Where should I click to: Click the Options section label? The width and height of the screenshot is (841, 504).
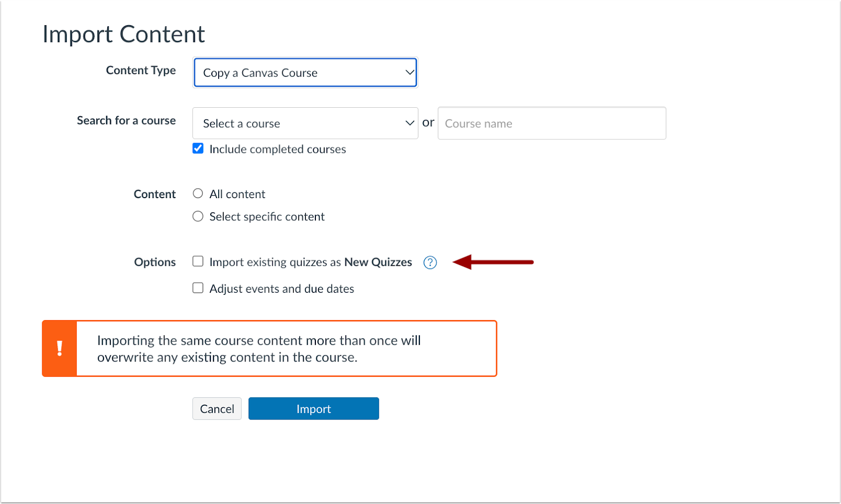coord(155,262)
